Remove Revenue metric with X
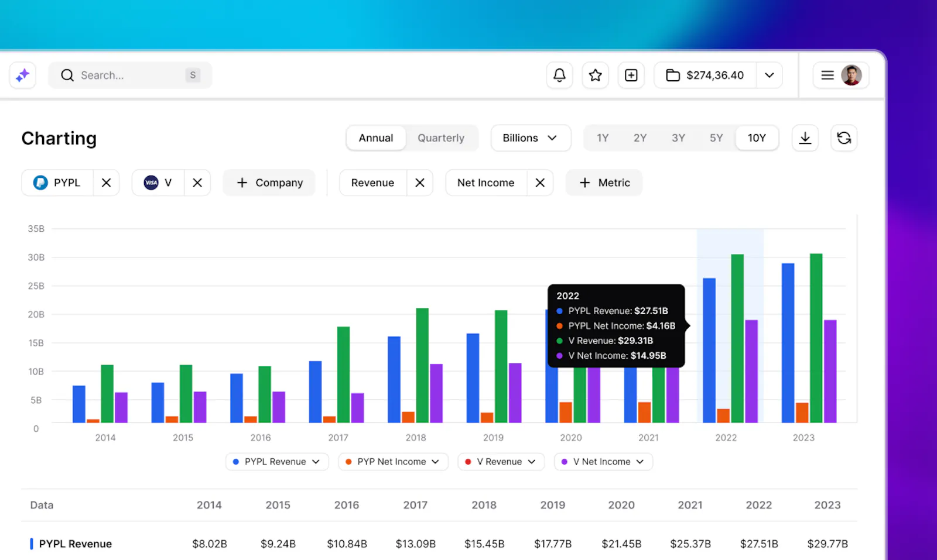The height and width of the screenshot is (560, 937). pyautogui.click(x=420, y=183)
